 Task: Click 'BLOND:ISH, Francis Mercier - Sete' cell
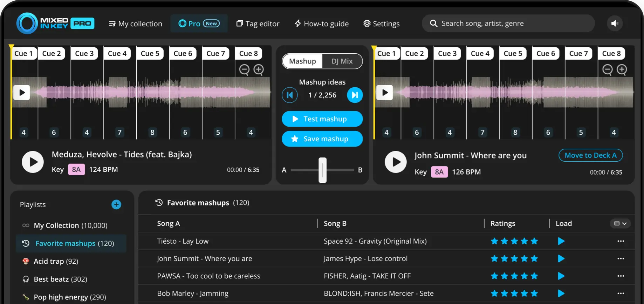coord(379,293)
